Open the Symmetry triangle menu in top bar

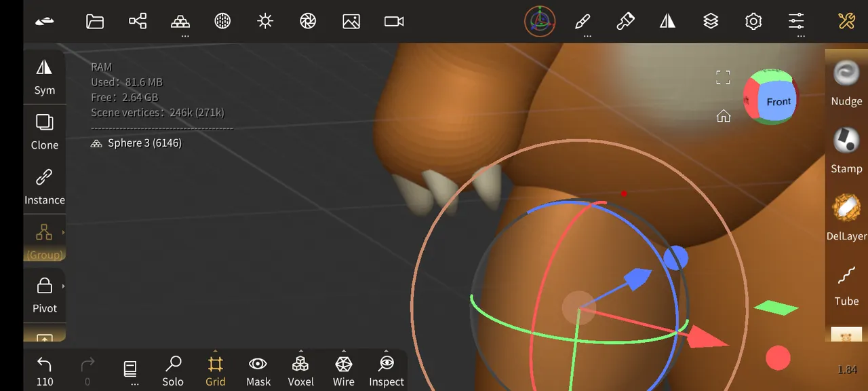668,21
